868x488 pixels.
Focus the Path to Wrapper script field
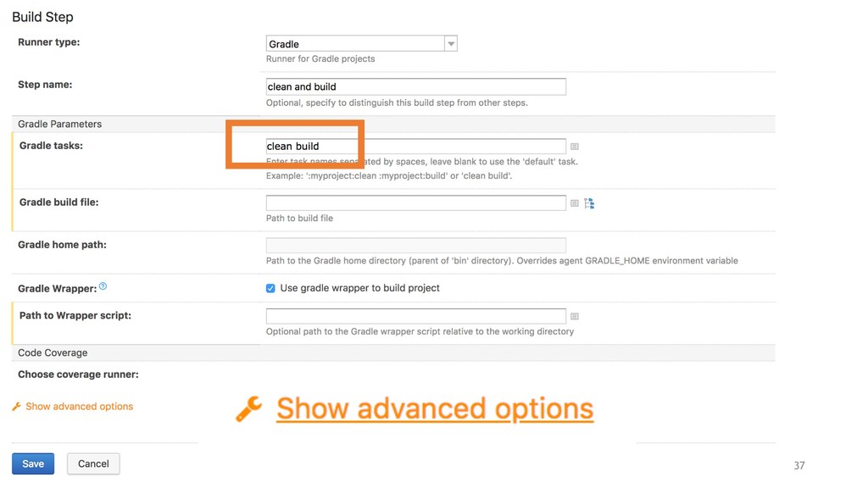[415, 316]
